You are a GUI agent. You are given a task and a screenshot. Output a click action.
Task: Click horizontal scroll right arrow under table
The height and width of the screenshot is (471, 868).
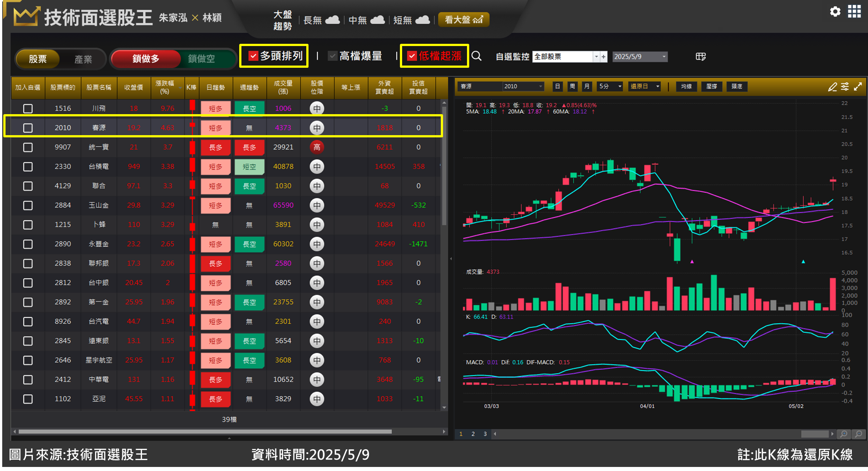point(444,432)
